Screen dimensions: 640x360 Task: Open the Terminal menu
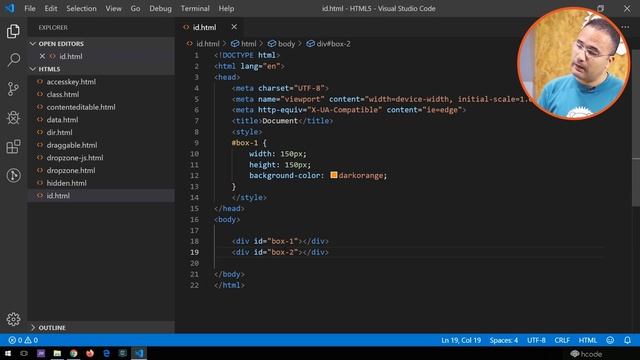coord(195,8)
